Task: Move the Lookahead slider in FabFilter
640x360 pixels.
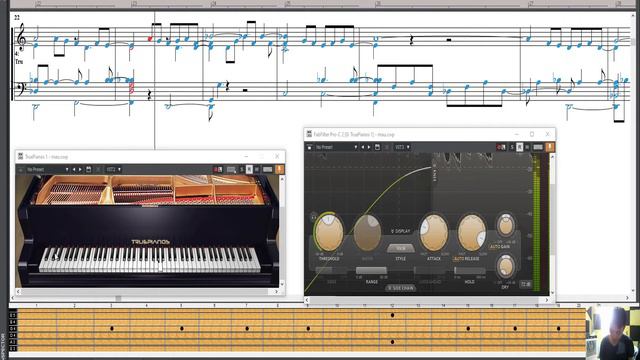Action: 429,271
